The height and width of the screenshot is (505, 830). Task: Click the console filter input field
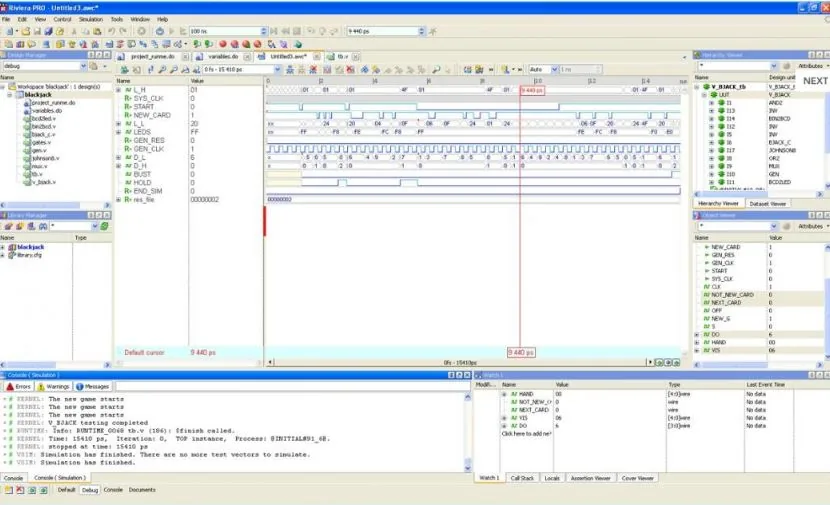(x=292, y=386)
